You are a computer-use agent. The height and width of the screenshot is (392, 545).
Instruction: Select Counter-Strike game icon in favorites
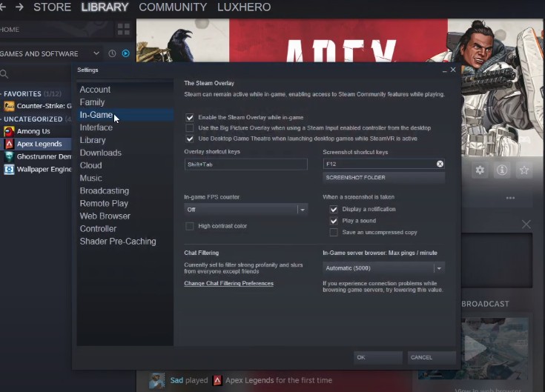[x=9, y=106]
